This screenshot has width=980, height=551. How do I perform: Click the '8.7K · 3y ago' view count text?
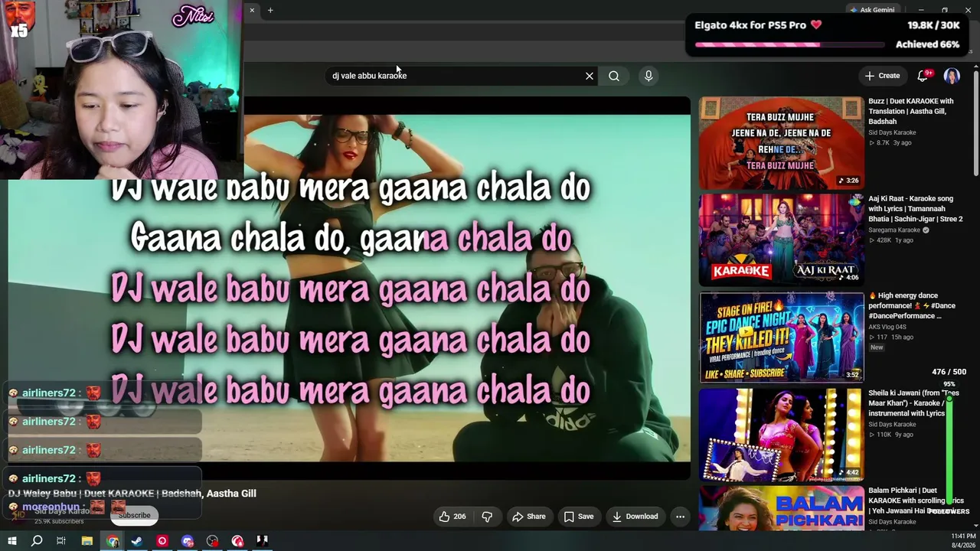890,143
